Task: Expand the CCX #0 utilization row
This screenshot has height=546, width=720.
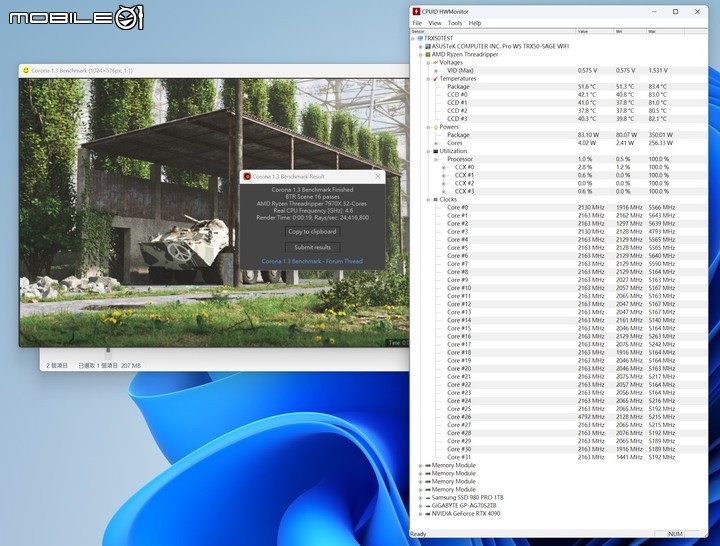Action: (444, 168)
